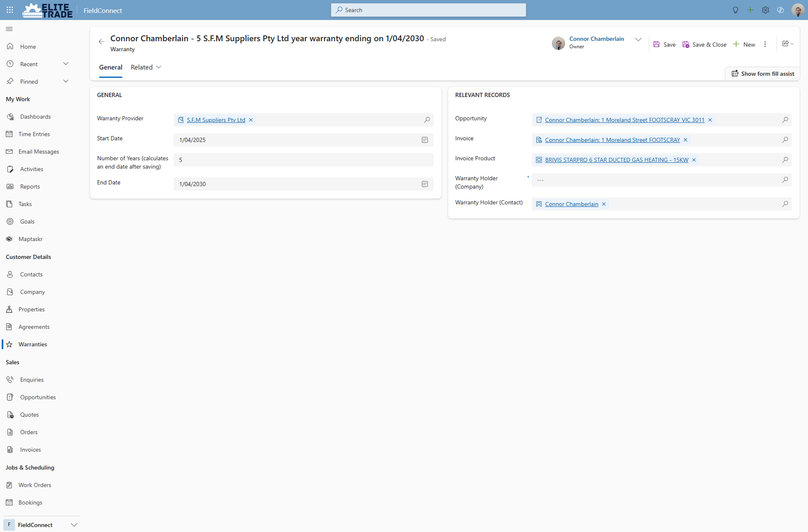Select the General tab
Viewport: 808px width, 532px height.
click(x=111, y=67)
